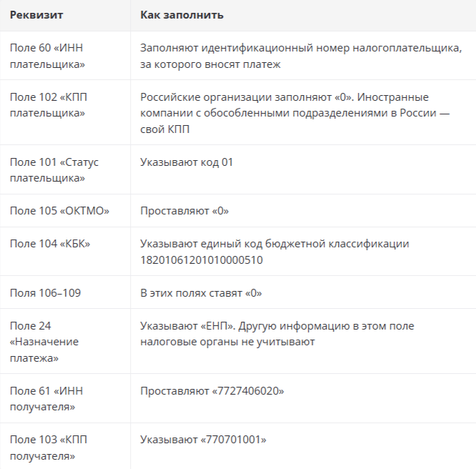Viewport: 476px width, 469px height.
Task: Click the "Реквизит" column header
Action: pyautogui.click(x=36, y=15)
